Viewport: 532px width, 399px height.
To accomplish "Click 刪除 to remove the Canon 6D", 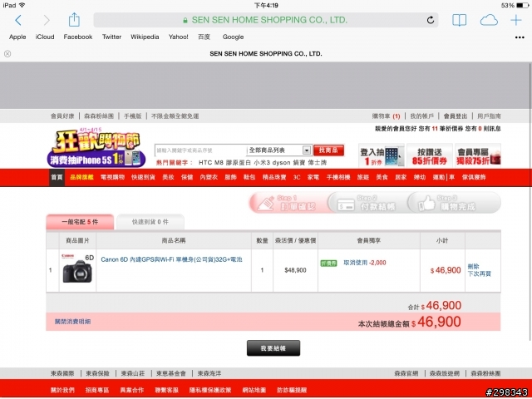I will click(x=473, y=266).
